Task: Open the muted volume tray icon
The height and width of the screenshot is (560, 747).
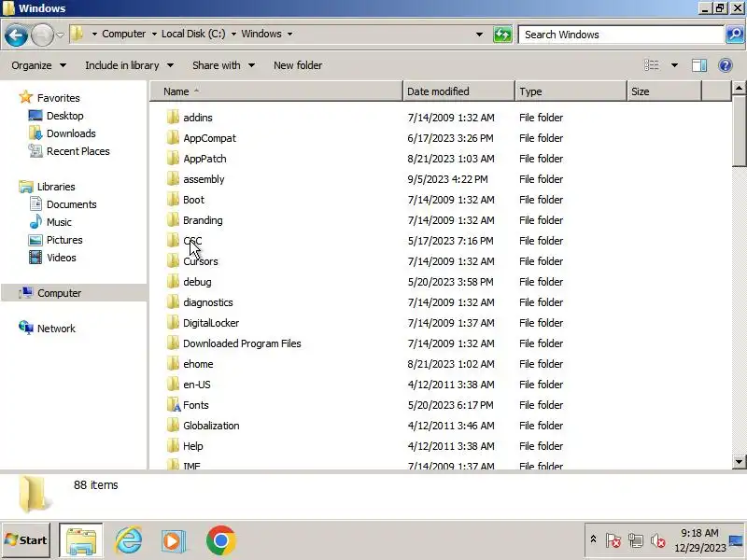Action: click(x=658, y=540)
